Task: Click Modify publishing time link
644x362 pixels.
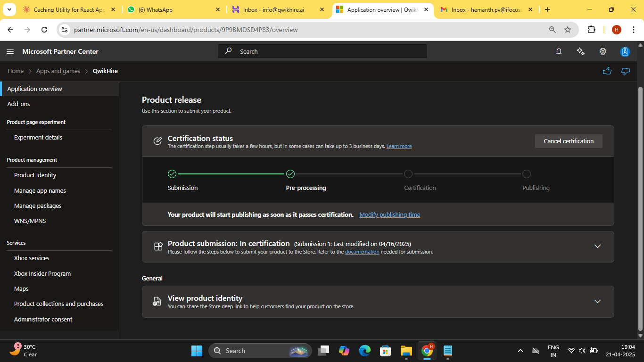Action: click(389, 215)
